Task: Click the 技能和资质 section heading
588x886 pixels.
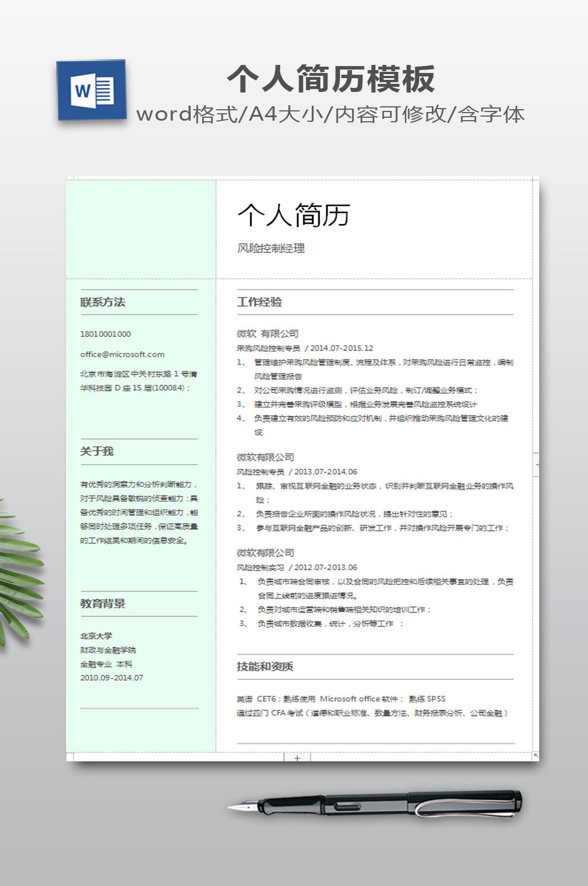Action: coord(265,667)
